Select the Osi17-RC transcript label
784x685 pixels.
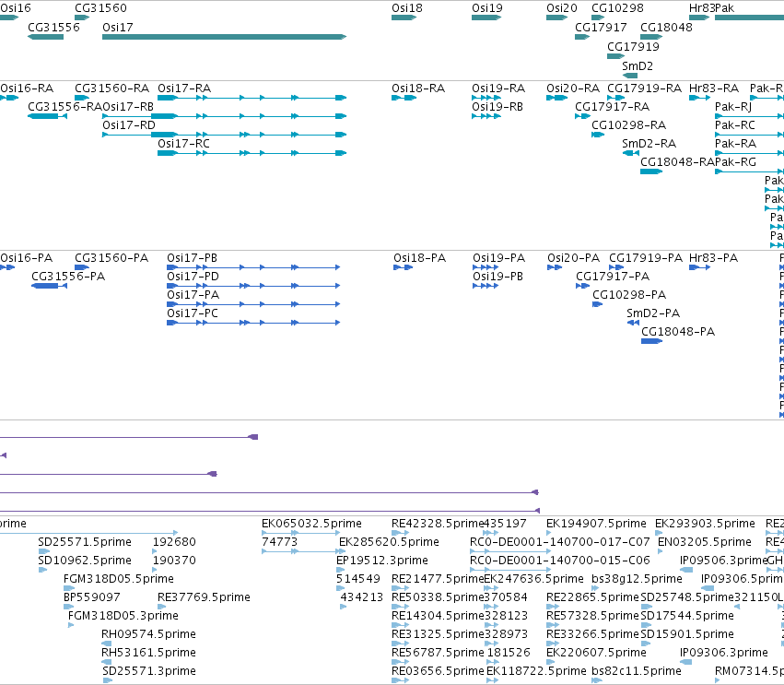tap(183, 144)
